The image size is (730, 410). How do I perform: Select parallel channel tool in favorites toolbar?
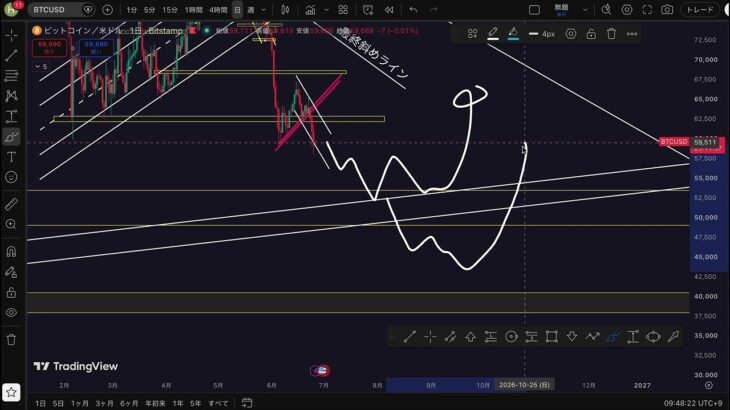coord(450,336)
